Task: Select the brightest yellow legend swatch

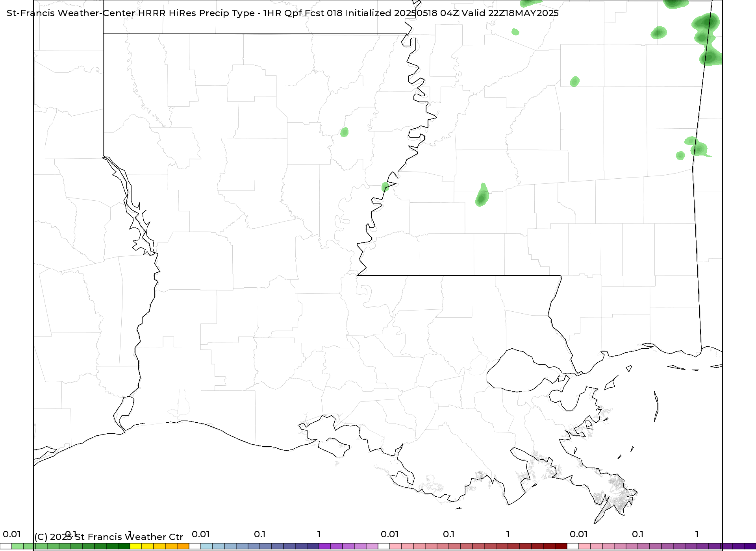Action: (136, 546)
